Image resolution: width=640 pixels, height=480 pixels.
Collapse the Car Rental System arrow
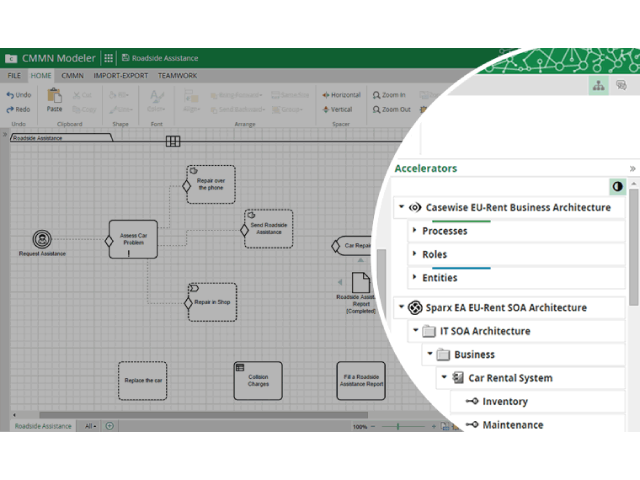(x=444, y=377)
